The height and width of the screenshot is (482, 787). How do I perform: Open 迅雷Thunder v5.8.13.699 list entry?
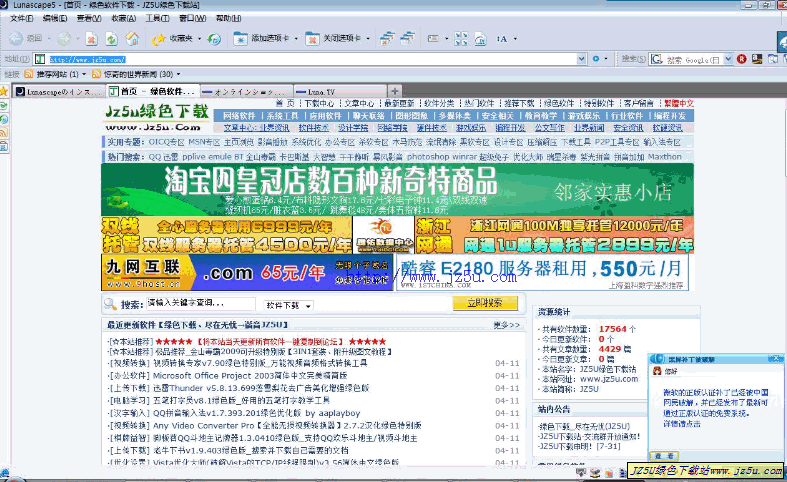coord(261,388)
